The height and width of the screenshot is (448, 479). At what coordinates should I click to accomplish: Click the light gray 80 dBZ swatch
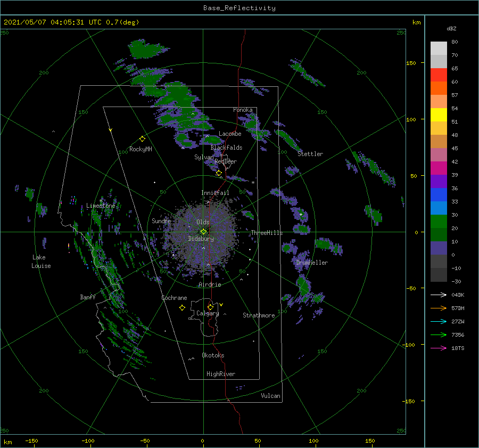[439, 48]
